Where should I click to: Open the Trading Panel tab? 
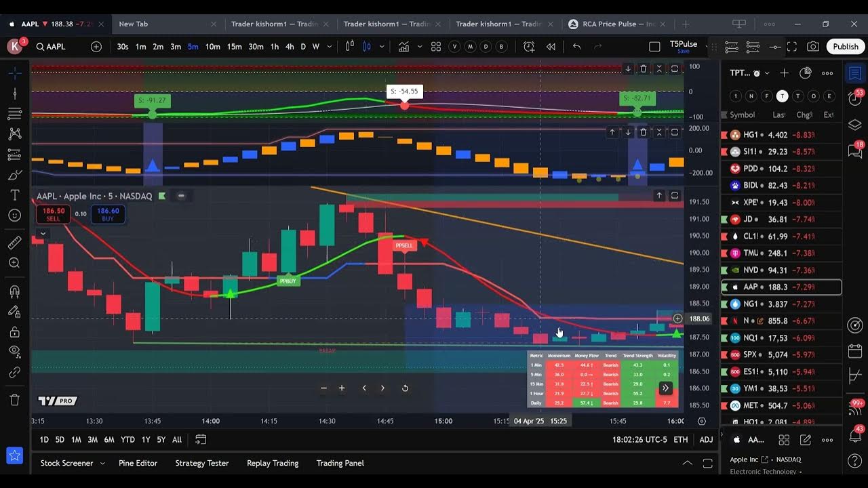coord(340,464)
